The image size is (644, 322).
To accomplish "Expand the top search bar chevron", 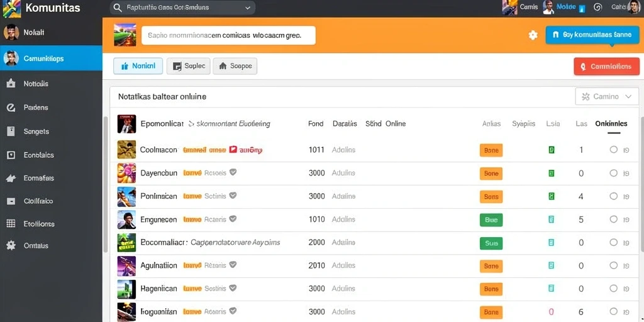I will 247,8.
